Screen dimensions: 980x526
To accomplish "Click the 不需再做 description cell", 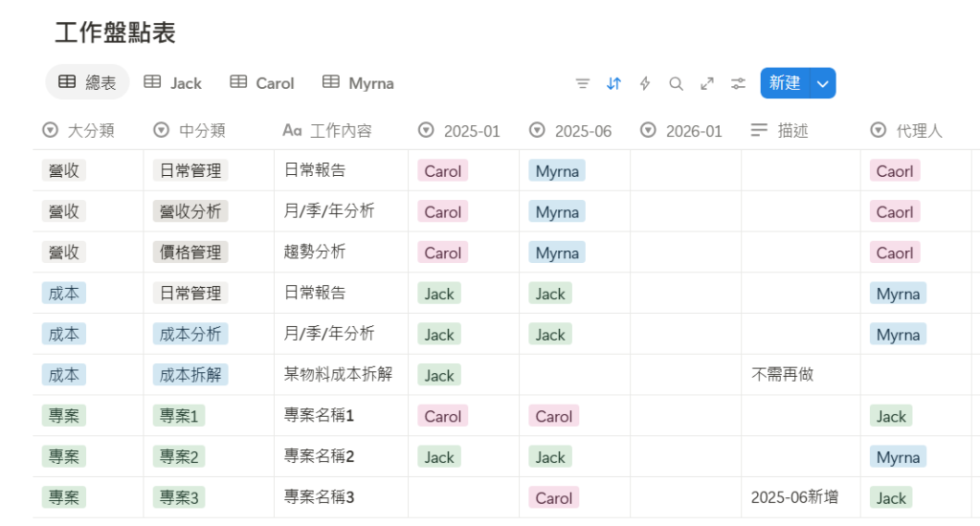I will point(783,375).
